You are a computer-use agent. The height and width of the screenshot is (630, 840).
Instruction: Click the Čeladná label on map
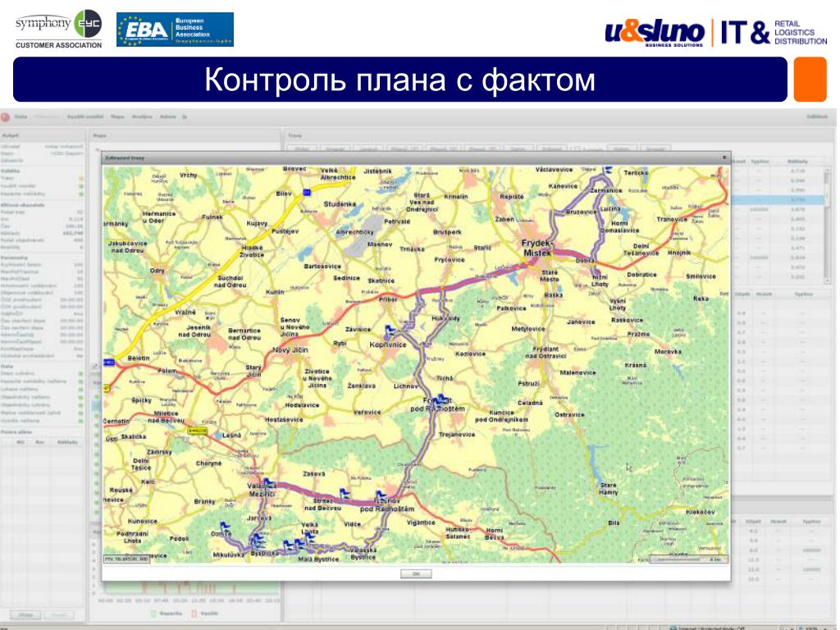[x=530, y=403]
